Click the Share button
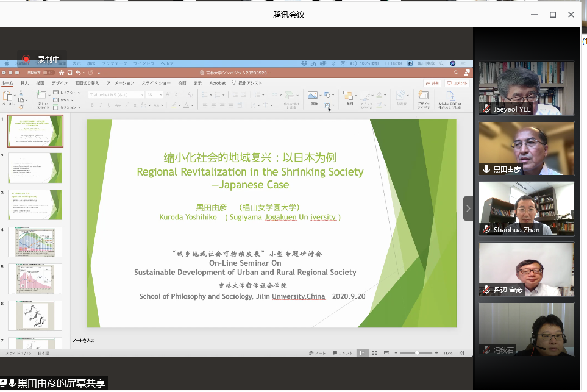 [x=432, y=83]
